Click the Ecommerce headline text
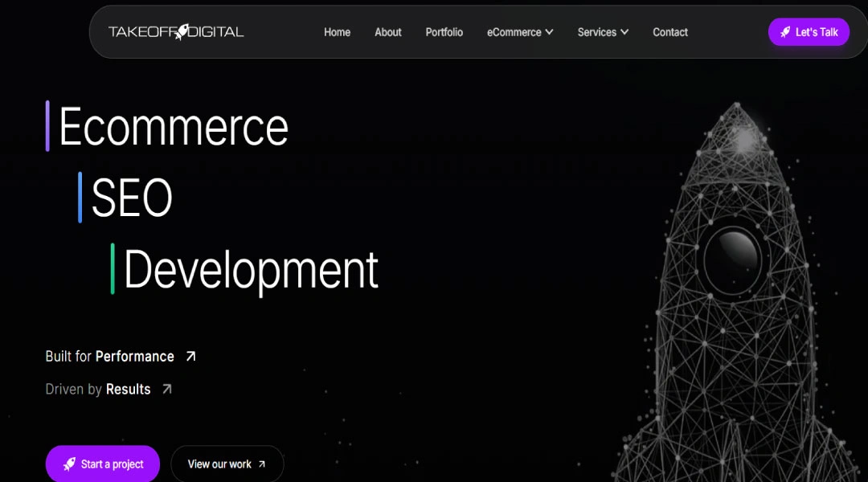The image size is (868, 482). click(x=174, y=127)
